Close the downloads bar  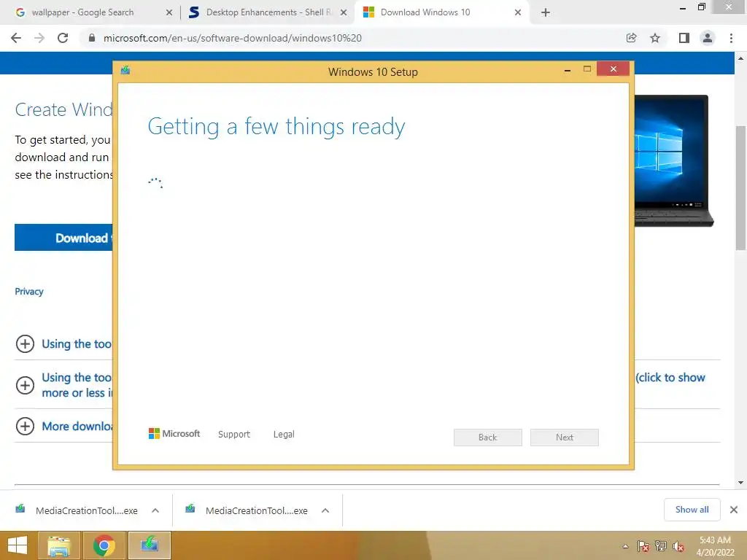click(x=734, y=510)
